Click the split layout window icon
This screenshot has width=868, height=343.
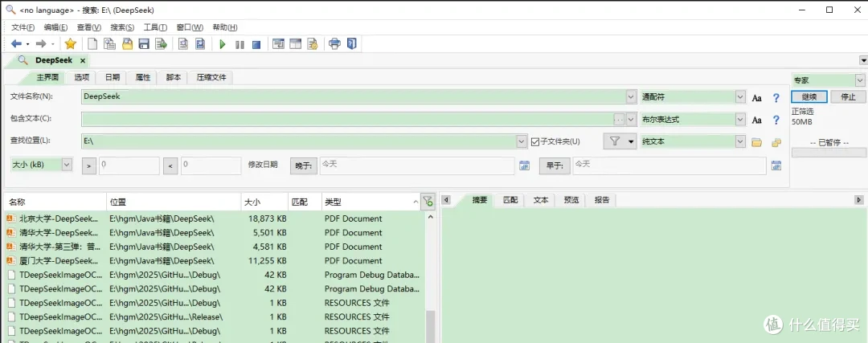[295, 44]
